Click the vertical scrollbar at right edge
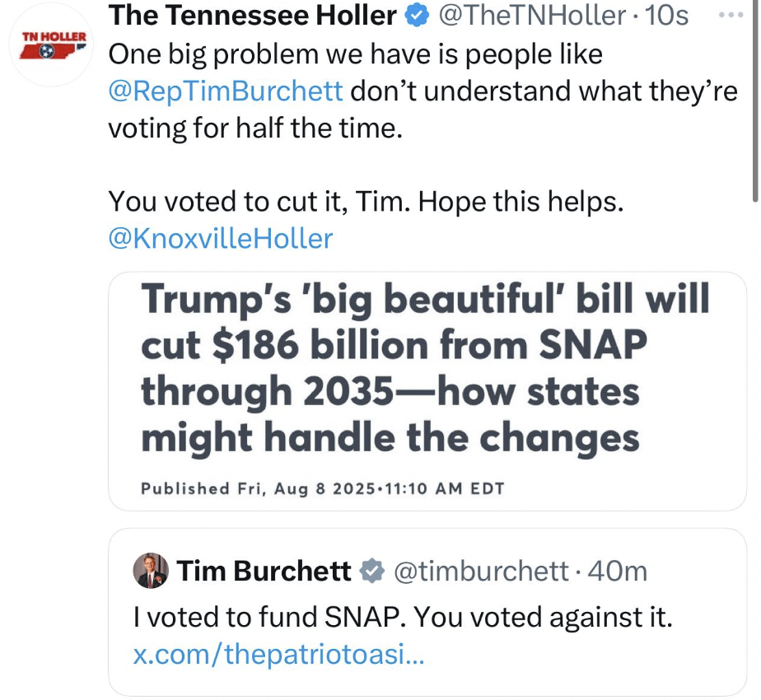Screen dimensions: 761x700 tap(755, 99)
